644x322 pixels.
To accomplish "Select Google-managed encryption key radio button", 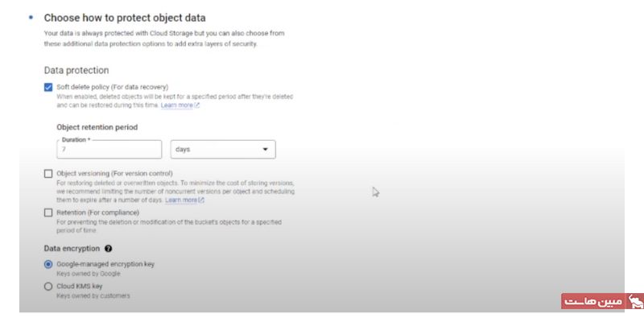I will coord(49,264).
